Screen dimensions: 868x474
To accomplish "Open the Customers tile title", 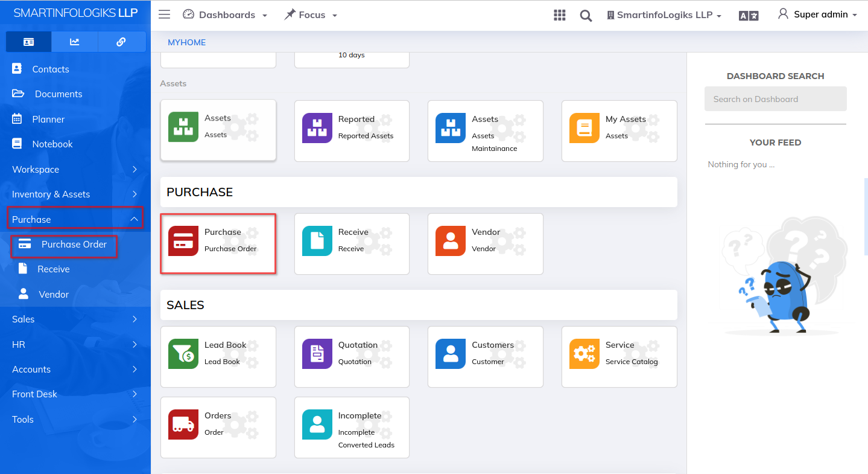I will pos(493,345).
